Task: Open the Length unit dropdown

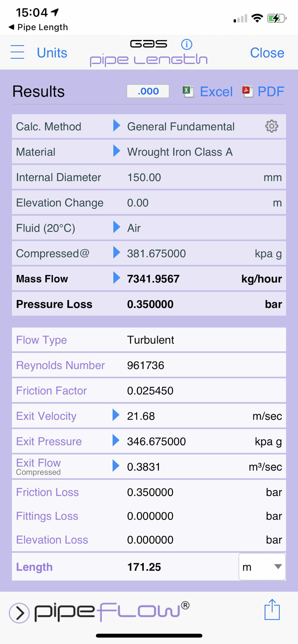Action: (x=262, y=567)
